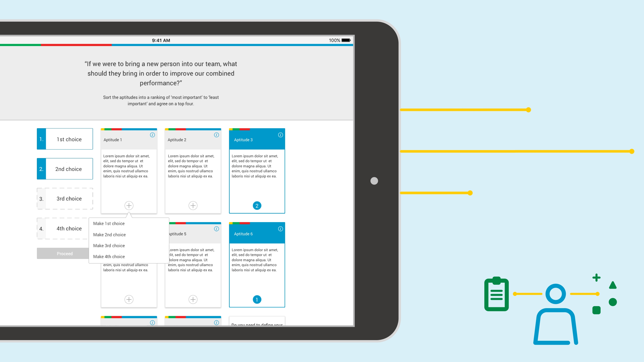
Task: Click the info icon on Aptitude 3
Action: pyautogui.click(x=280, y=135)
